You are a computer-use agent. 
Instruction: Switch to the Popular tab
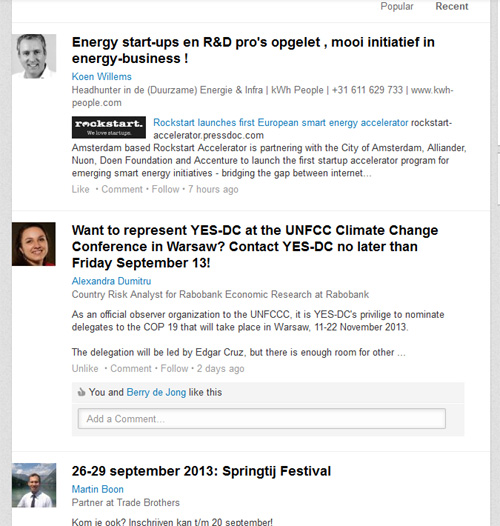pyautogui.click(x=397, y=6)
